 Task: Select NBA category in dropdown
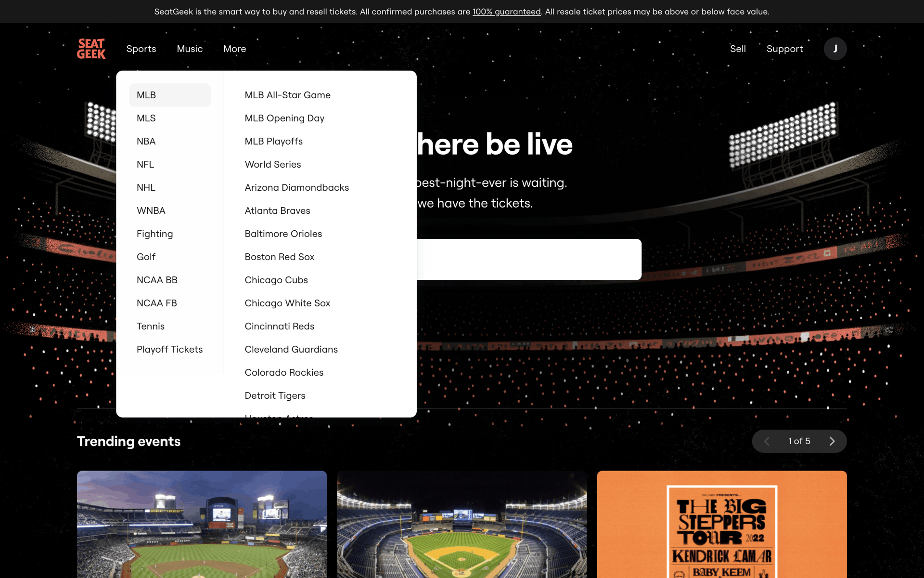[170, 141]
